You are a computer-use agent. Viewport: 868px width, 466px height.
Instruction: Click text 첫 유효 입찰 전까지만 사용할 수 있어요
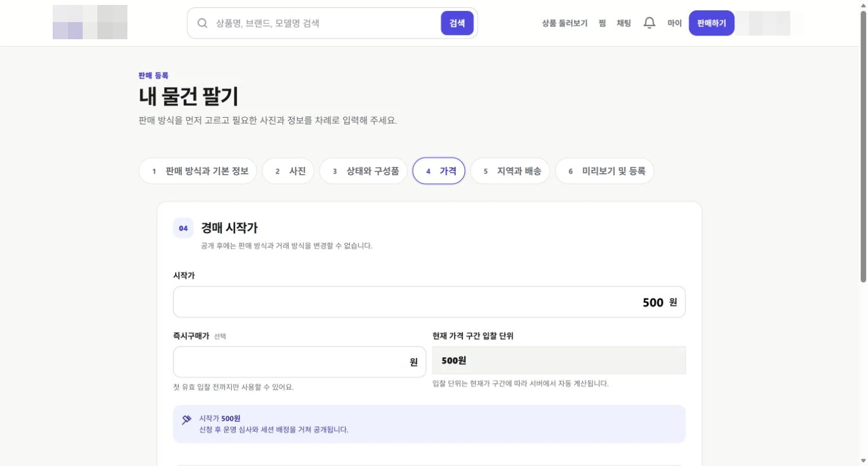233,388
